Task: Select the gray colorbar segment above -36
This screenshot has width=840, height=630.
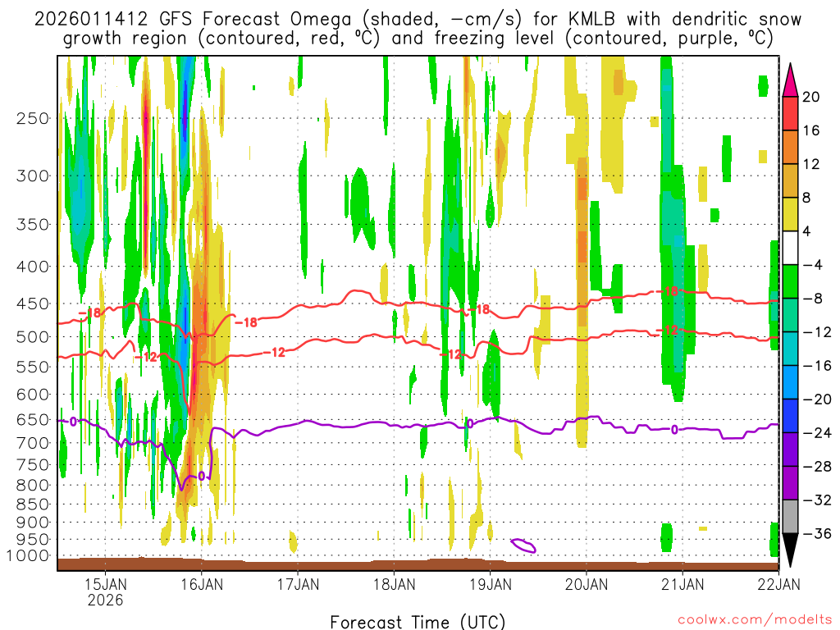Action: click(791, 516)
